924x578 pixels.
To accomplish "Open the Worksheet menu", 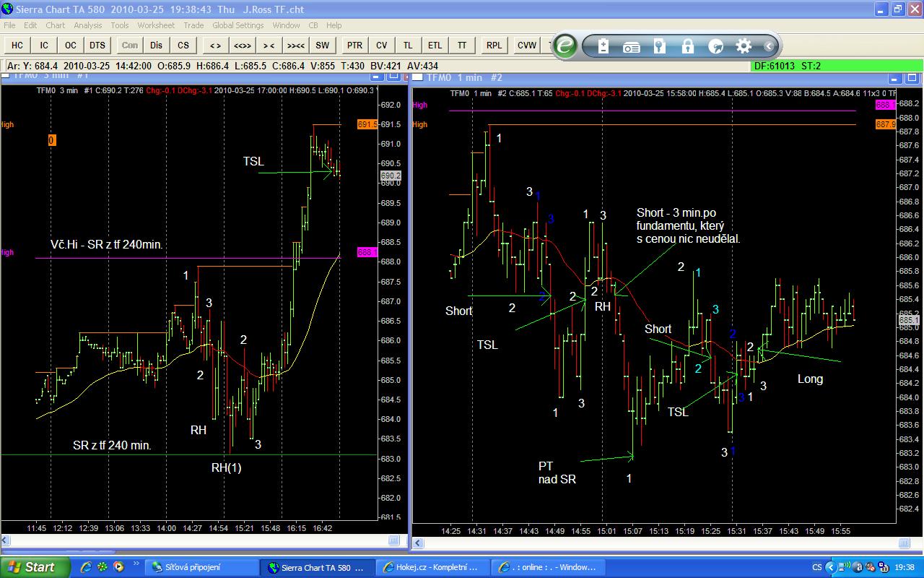I will pyautogui.click(x=156, y=25).
